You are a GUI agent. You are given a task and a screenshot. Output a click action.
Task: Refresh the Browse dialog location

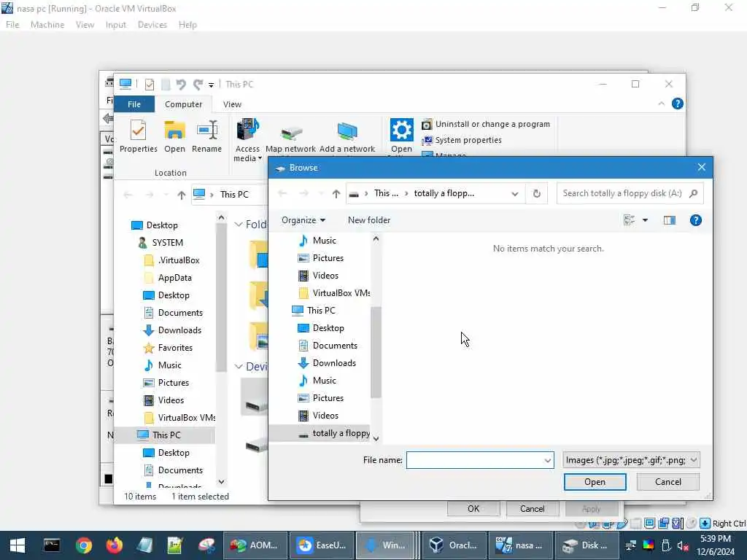[536, 193]
